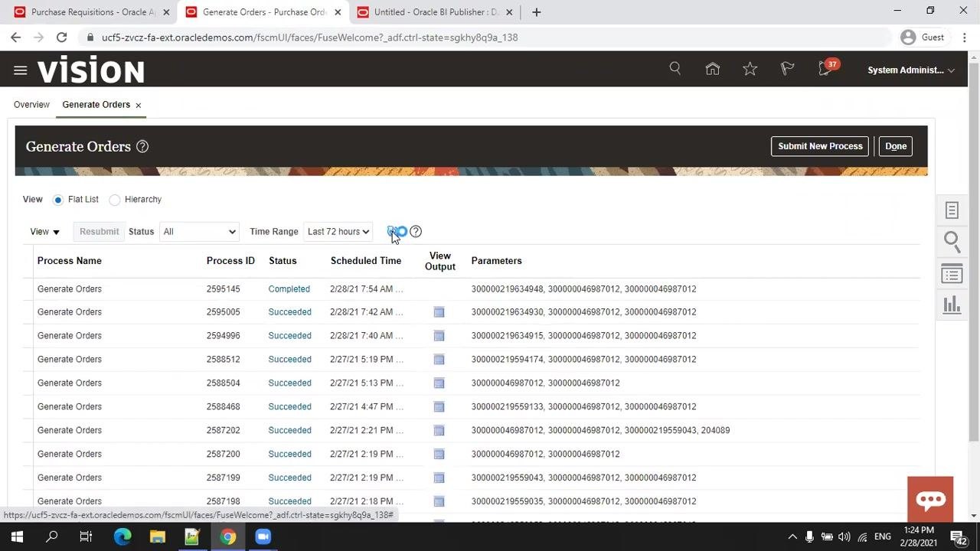Open the document panel icon in right sidebar
Viewport: 980px width, 551px height.
pos(952,210)
